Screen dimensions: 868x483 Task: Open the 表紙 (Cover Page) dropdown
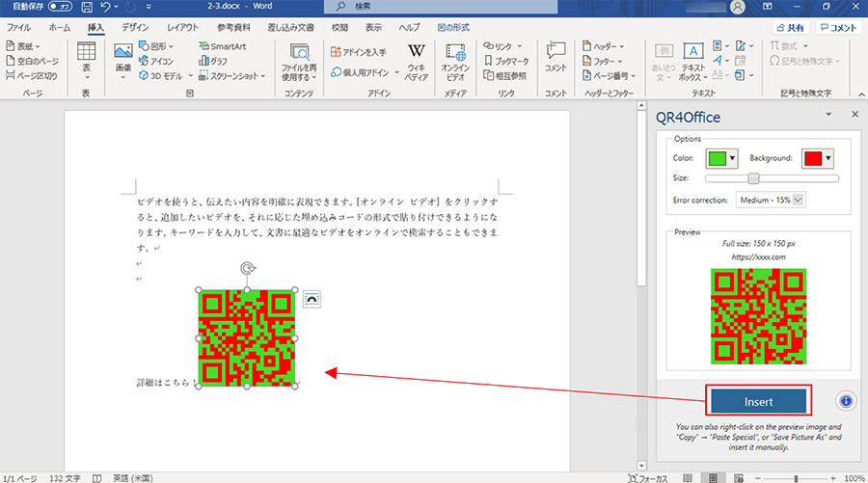pos(23,46)
